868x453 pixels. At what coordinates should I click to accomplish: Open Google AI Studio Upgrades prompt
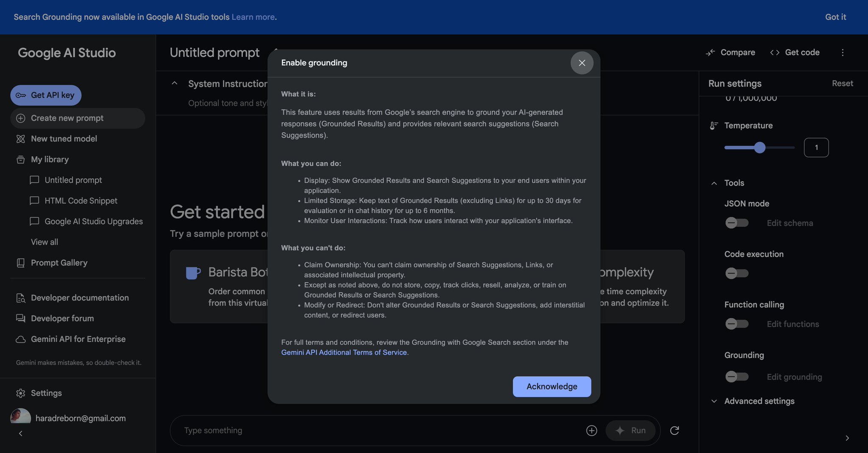point(94,221)
